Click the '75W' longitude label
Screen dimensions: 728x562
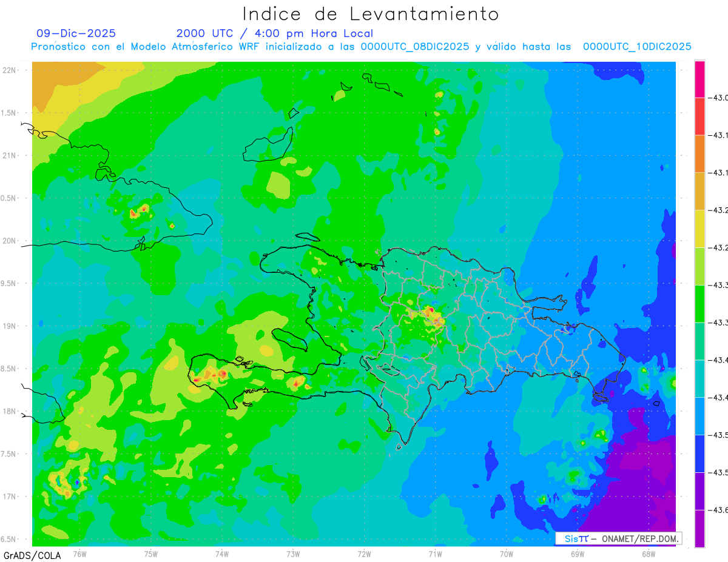click(151, 554)
